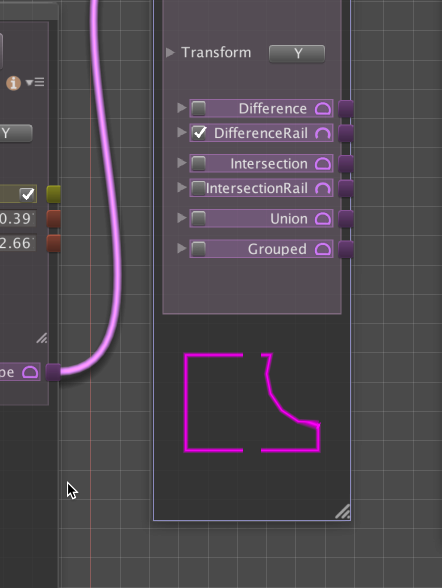The width and height of the screenshot is (442, 588).
Task: Click the IntersectionRail open-shape icon
Action: pos(323,188)
